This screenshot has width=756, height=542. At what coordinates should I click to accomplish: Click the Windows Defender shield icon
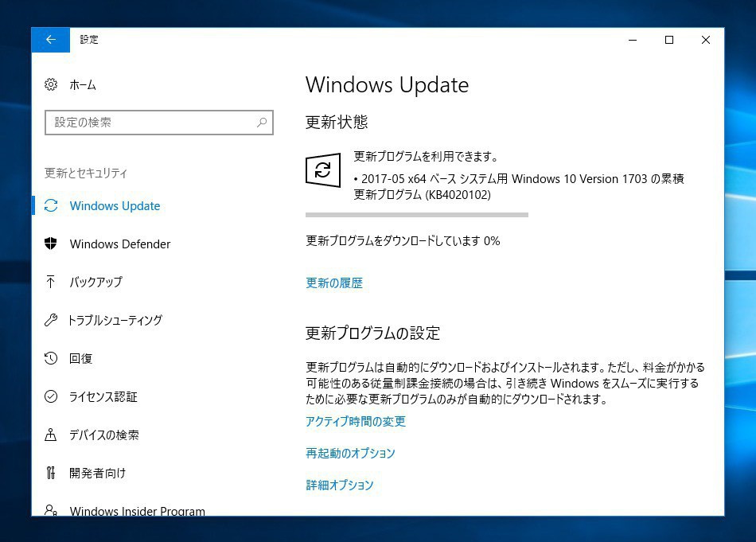(51, 244)
